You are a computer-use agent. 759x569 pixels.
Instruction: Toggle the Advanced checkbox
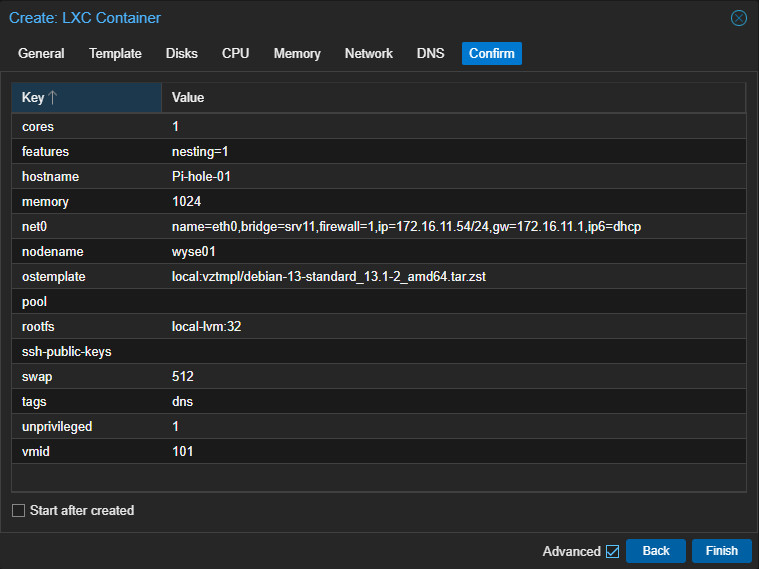point(612,551)
